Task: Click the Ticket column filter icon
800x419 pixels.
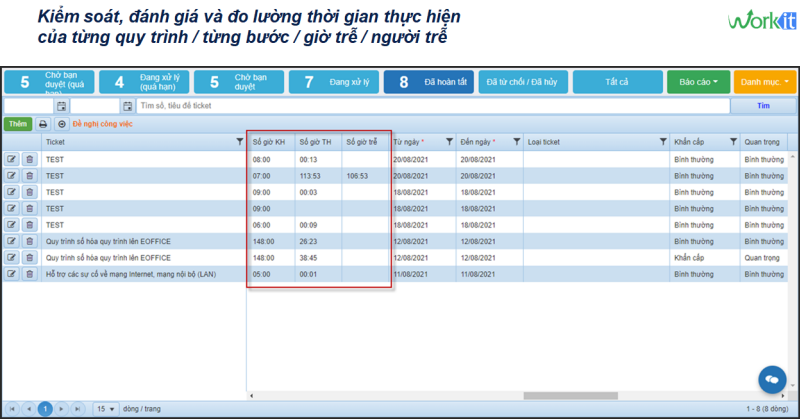Action: (238, 142)
